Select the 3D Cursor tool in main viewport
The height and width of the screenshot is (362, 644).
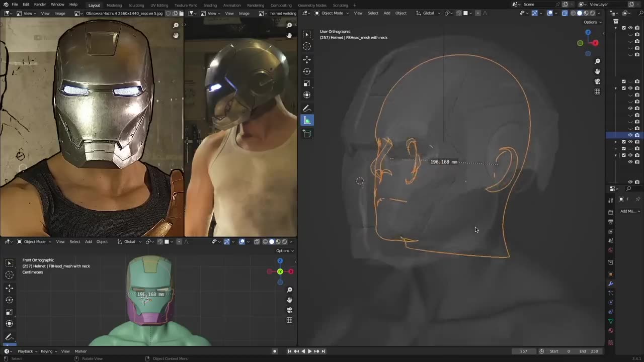coord(307,46)
